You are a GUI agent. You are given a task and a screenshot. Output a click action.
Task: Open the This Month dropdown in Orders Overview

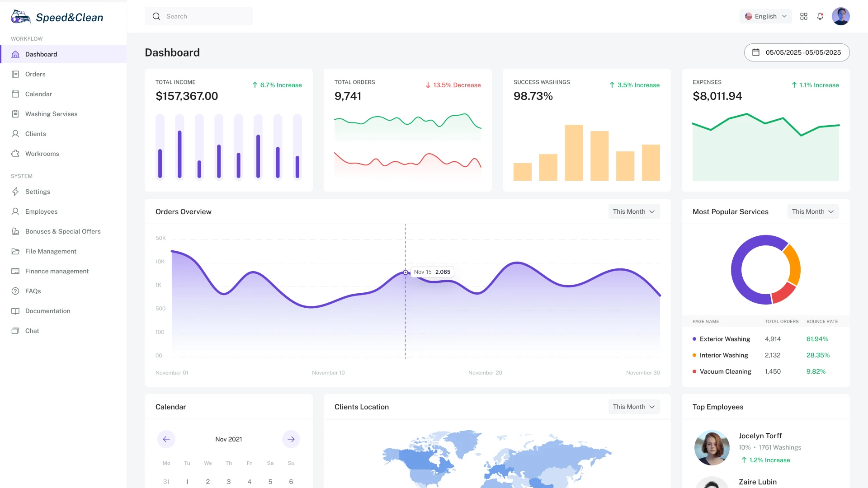click(634, 211)
